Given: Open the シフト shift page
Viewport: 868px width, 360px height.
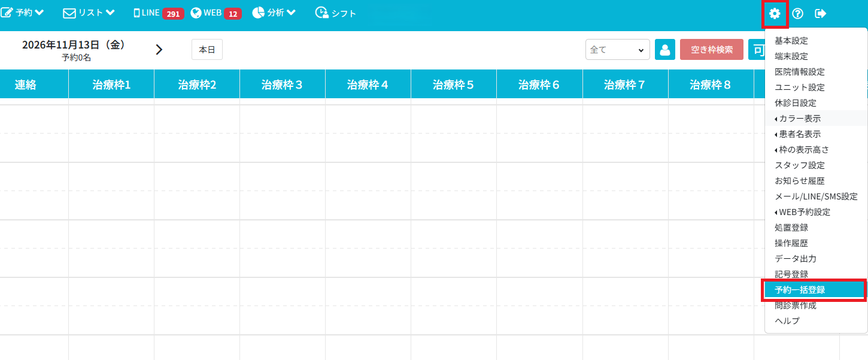Looking at the screenshot, I should 336,13.
